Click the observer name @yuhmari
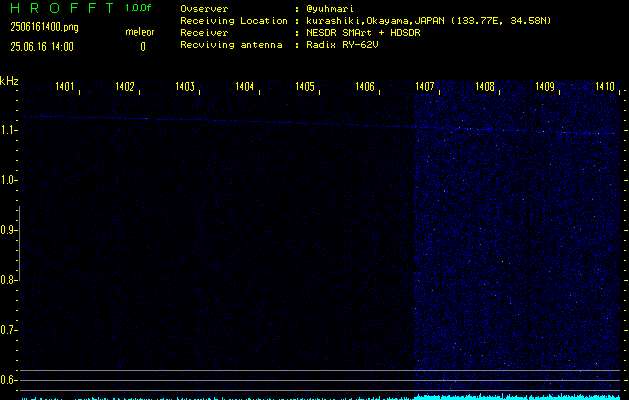 coord(330,9)
